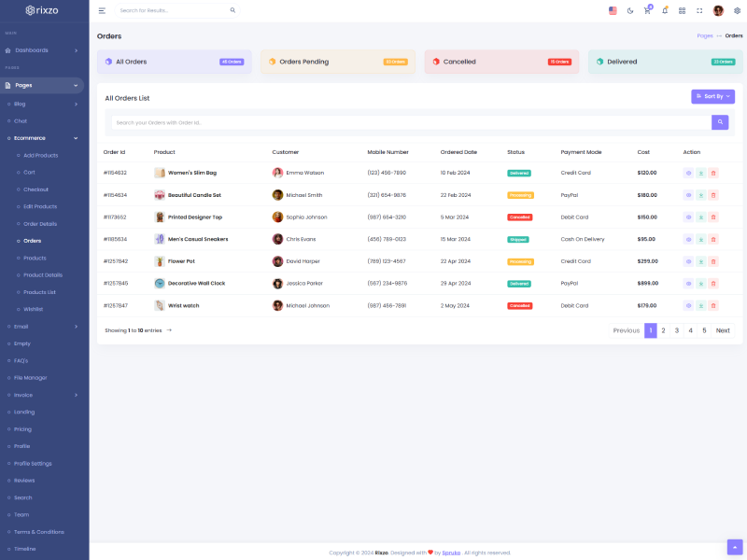Expand the Invoice sidebar section
This screenshot has width=747, height=560.
(x=44, y=395)
